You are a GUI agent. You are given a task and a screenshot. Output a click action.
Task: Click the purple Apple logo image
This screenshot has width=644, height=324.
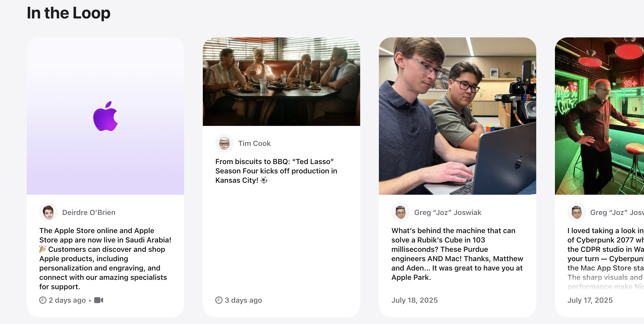pyautogui.click(x=105, y=116)
